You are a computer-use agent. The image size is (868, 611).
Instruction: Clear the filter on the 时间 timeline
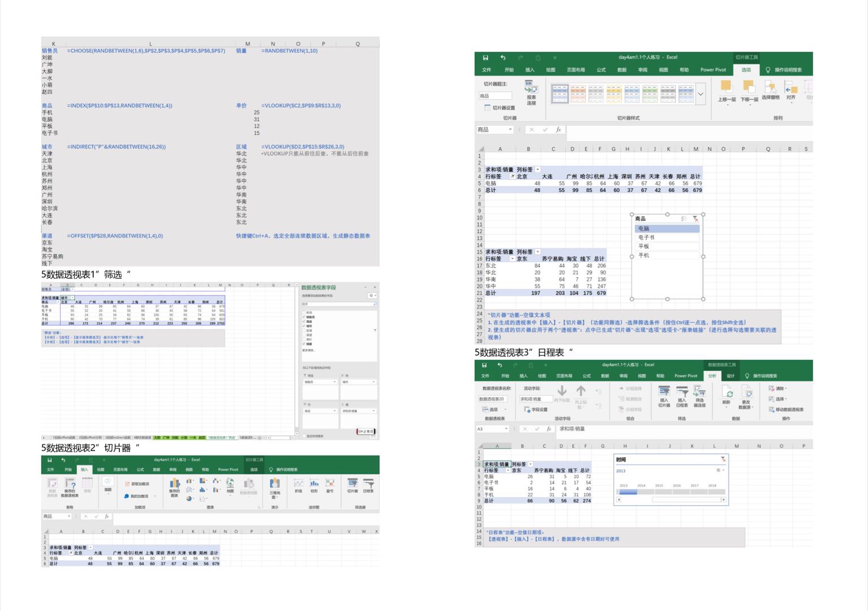(723, 459)
